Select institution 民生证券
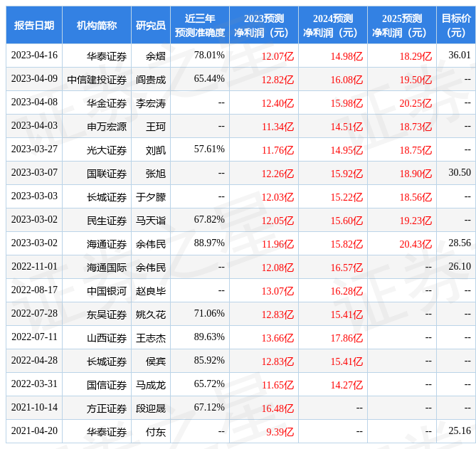 pos(107,221)
